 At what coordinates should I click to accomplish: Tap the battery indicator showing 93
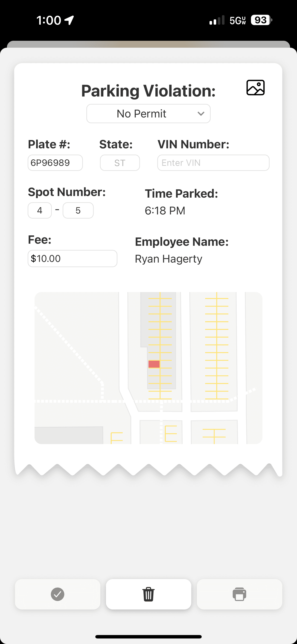click(261, 20)
